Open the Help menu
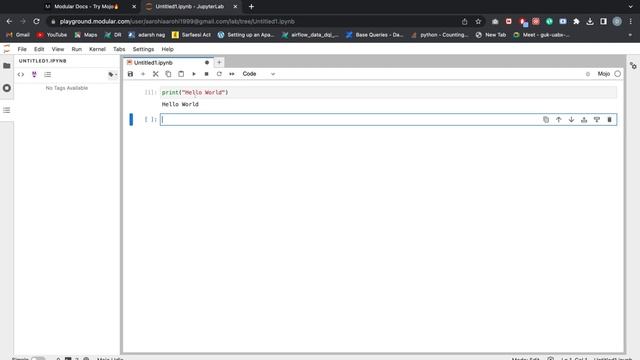This screenshot has width=640, height=360. [167, 49]
